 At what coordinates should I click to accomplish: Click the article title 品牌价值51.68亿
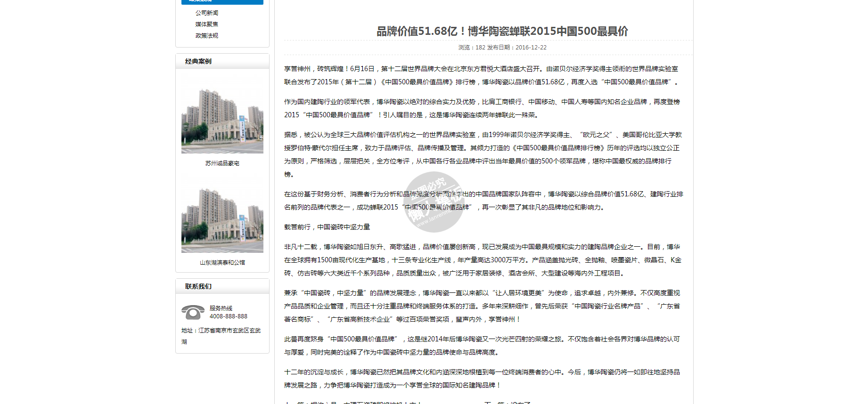(502, 31)
